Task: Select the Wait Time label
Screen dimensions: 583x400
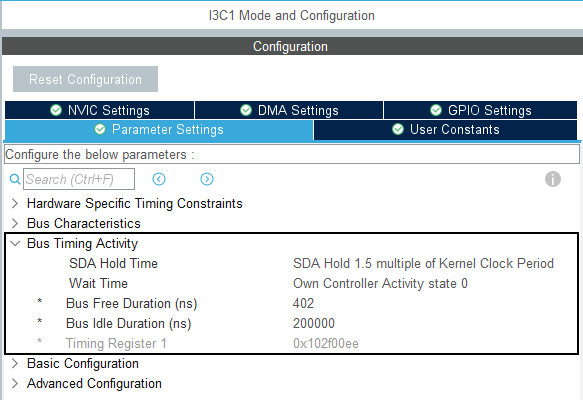Action: point(99,284)
